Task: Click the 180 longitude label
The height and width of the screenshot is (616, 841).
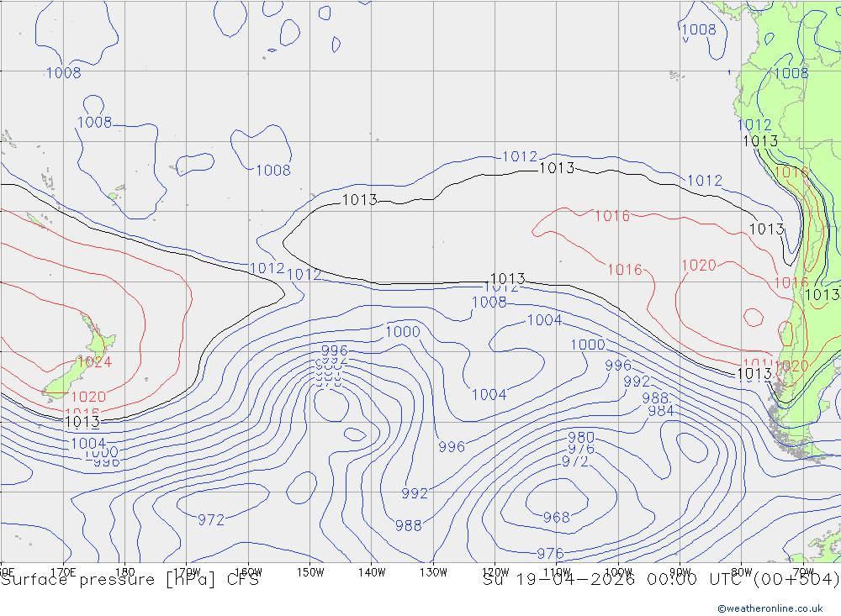Action: coord(125,572)
